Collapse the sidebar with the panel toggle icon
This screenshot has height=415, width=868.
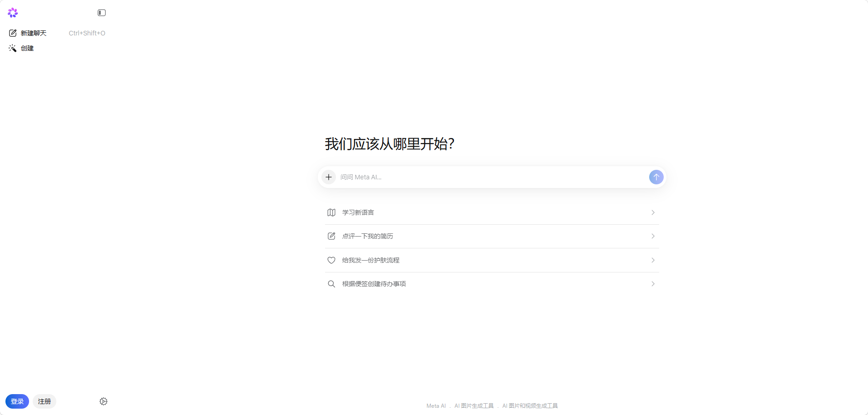click(x=102, y=13)
